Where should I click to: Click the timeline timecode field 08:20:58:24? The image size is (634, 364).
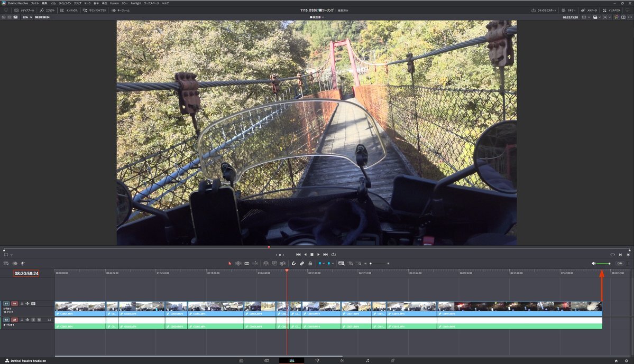click(26, 274)
